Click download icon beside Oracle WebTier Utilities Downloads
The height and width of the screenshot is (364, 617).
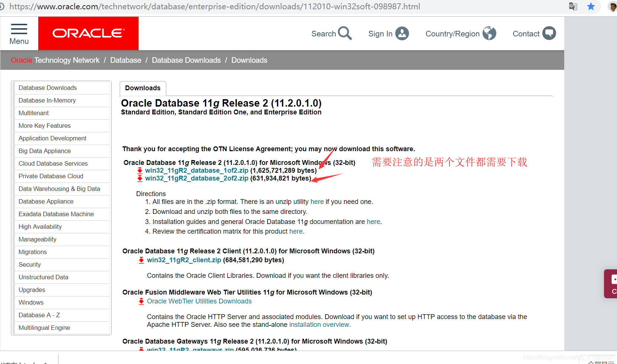click(141, 301)
